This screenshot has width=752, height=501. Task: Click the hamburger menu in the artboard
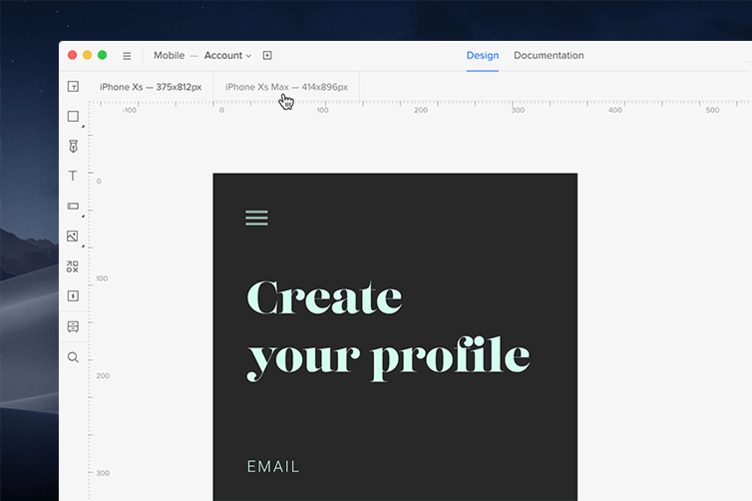pyautogui.click(x=257, y=218)
